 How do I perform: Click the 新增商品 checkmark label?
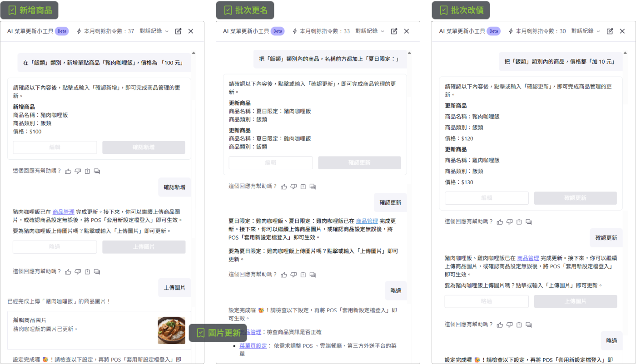click(x=30, y=10)
